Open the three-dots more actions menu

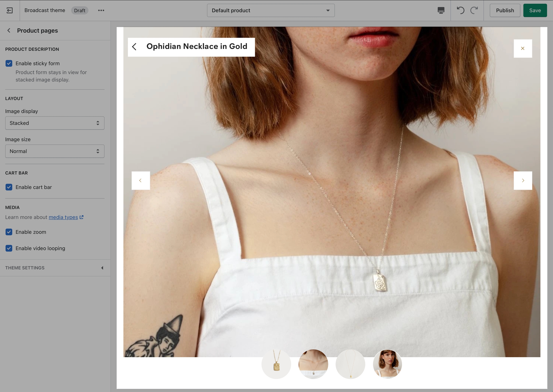(x=101, y=10)
